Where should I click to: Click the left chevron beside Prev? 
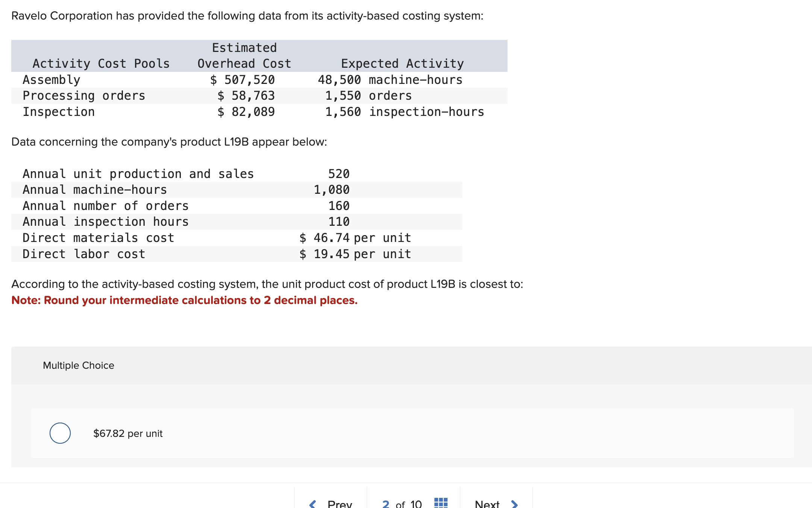[312, 504]
